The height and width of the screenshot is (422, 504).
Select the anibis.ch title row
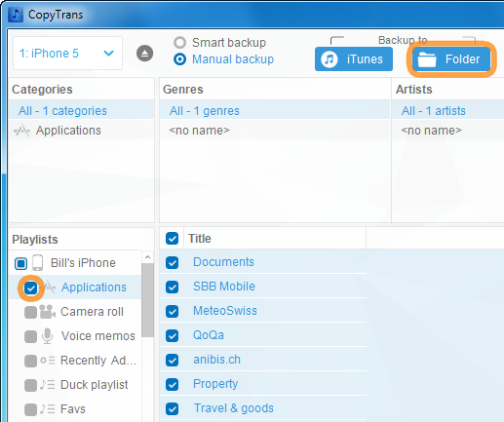(x=263, y=360)
